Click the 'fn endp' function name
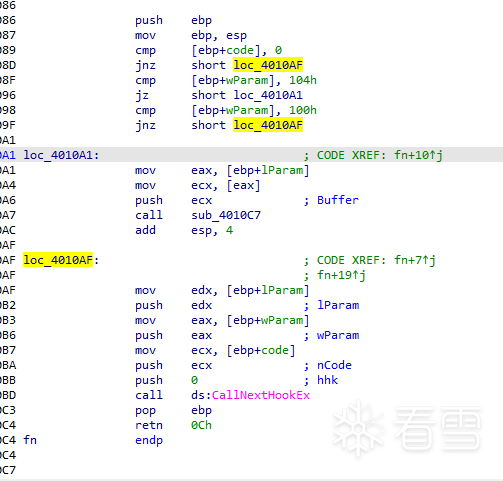Image resolution: width=503 pixels, height=481 pixels. tap(30, 440)
